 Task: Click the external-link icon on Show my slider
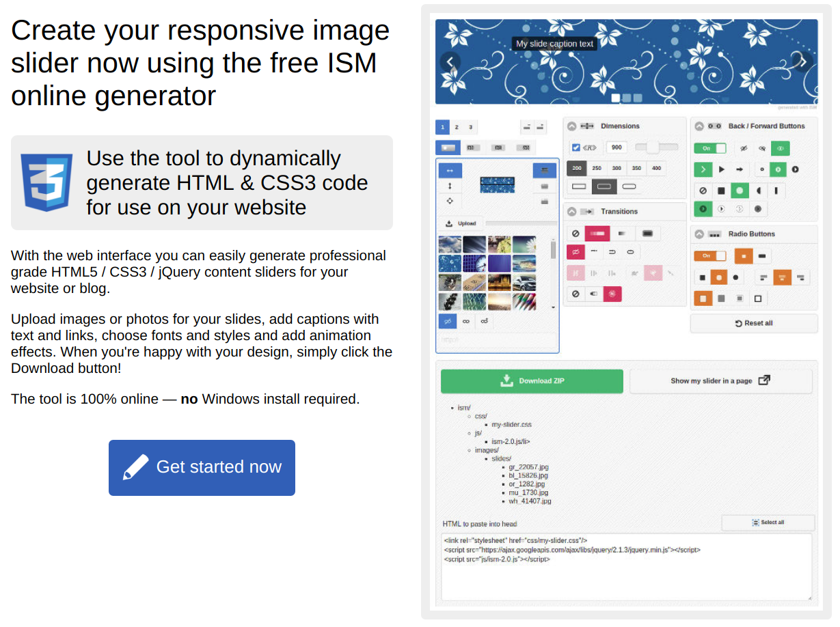[x=764, y=380]
